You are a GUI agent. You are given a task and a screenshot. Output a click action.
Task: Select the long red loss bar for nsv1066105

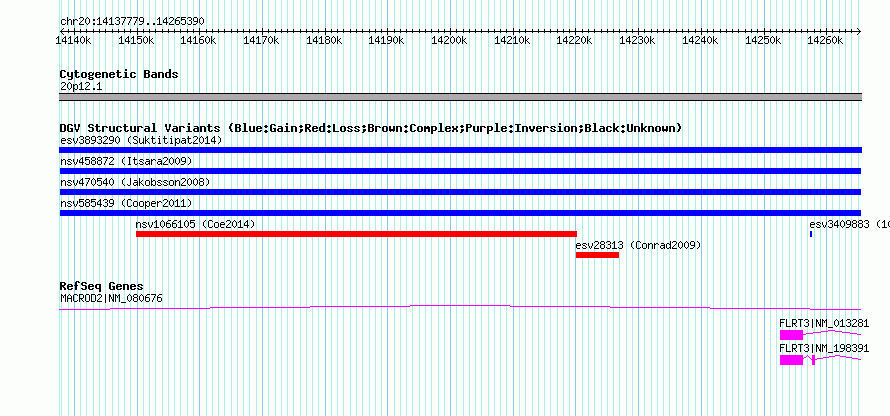[356, 234]
